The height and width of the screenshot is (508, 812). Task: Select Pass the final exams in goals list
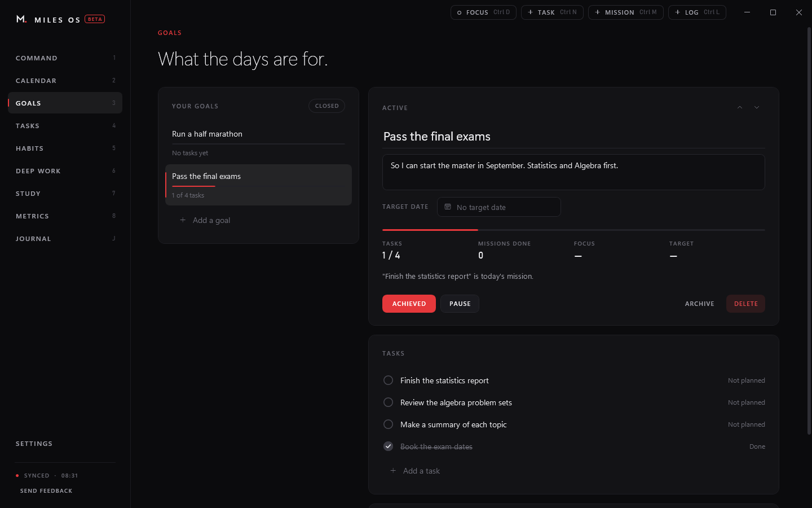pyautogui.click(x=258, y=185)
